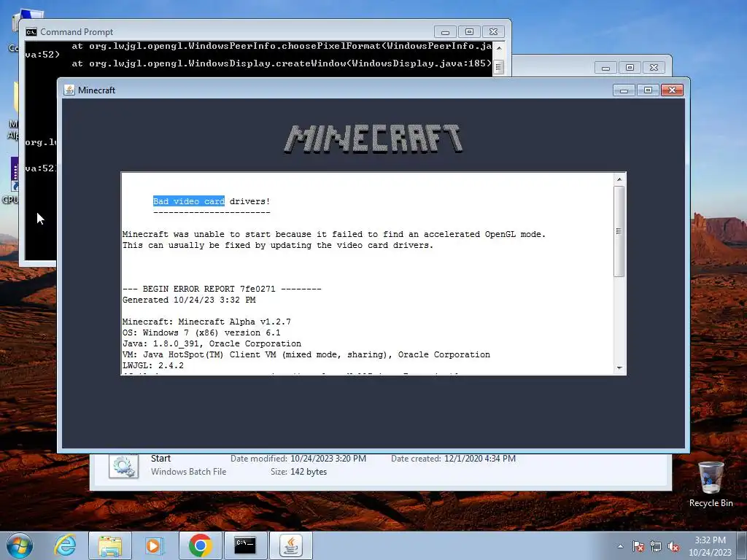This screenshot has height=560, width=747.
Task: Close the Explorer window behind Minecraft
Action: pos(654,68)
